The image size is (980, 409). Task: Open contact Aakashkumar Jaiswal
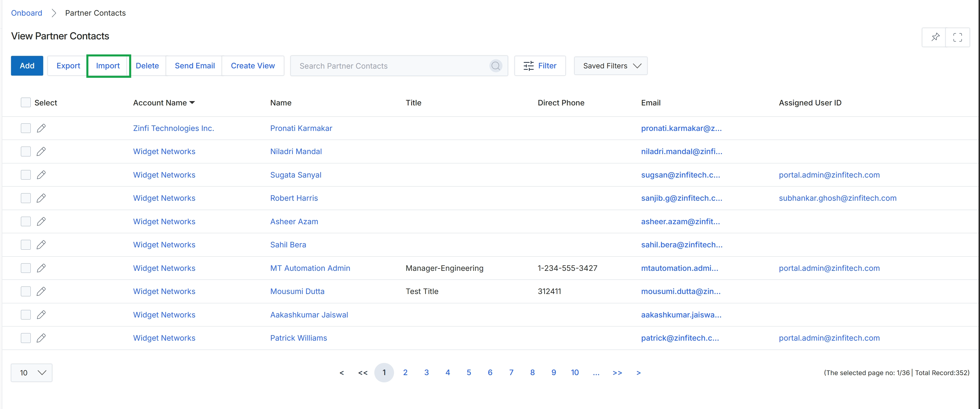309,315
